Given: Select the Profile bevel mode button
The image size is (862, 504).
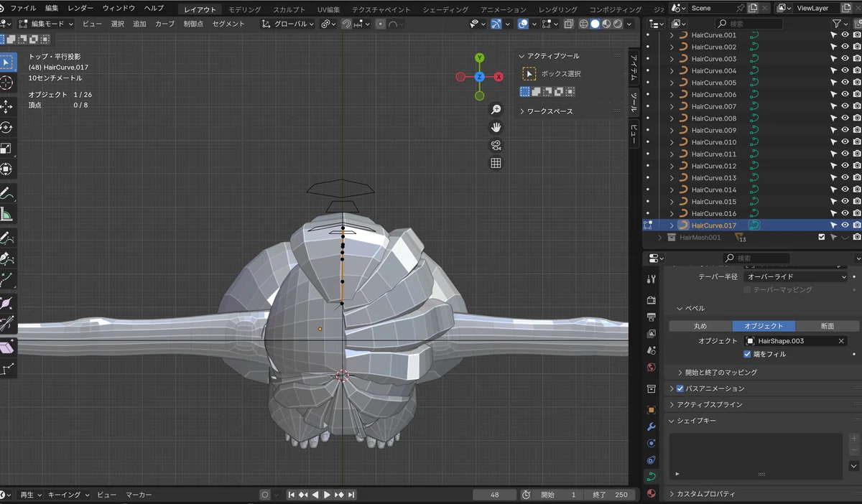Looking at the screenshot, I should [x=828, y=326].
